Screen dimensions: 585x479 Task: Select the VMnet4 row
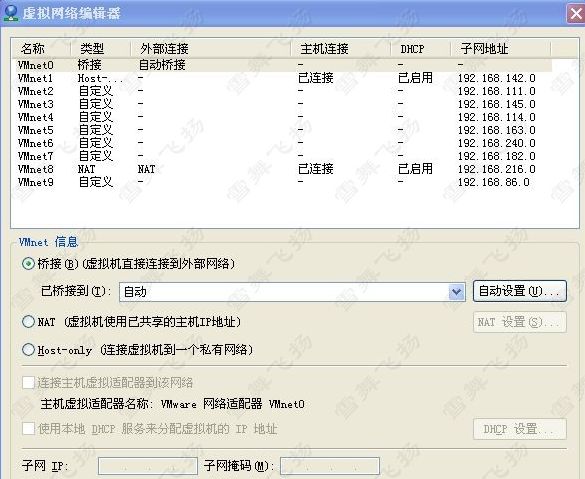(282, 117)
